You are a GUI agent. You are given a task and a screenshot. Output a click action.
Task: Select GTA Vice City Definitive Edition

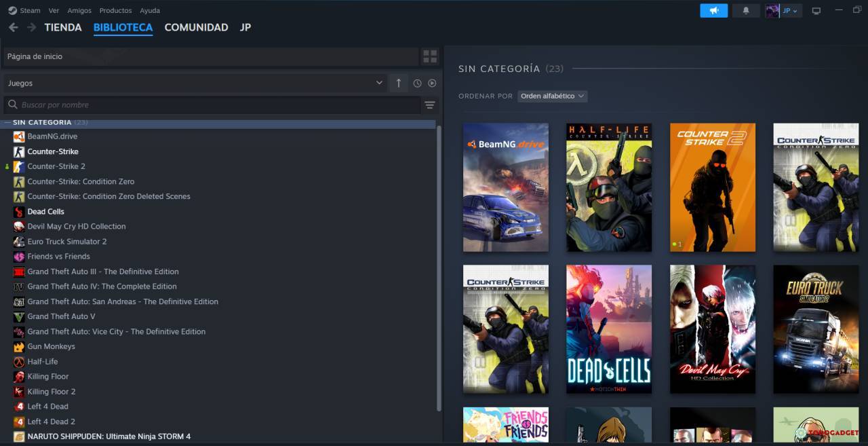tap(116, 331)
